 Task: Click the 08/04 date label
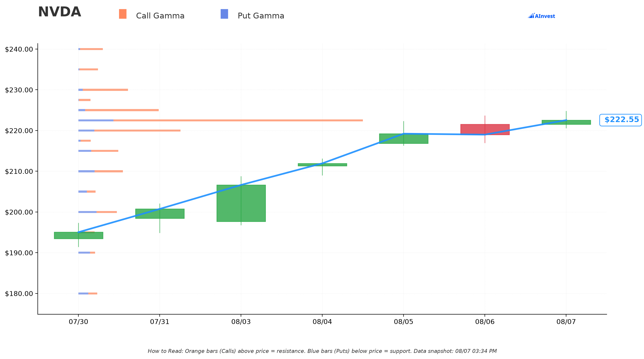322,322
